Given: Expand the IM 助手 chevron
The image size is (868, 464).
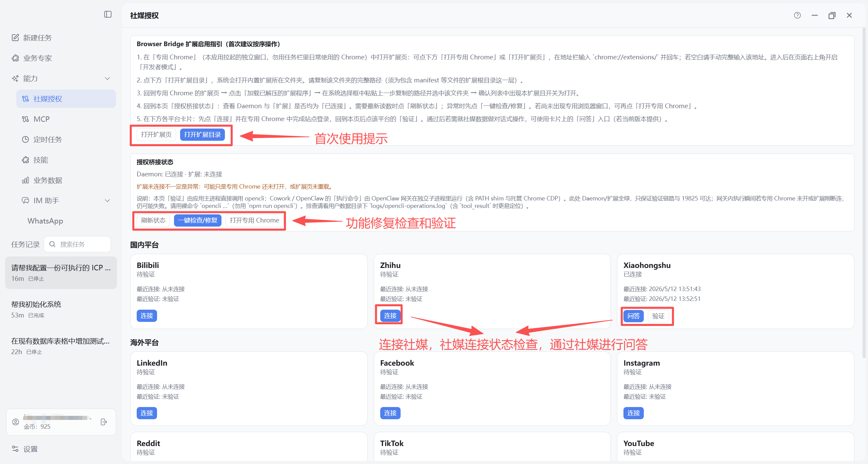Looking at the screenshot, I should [108, 200].
